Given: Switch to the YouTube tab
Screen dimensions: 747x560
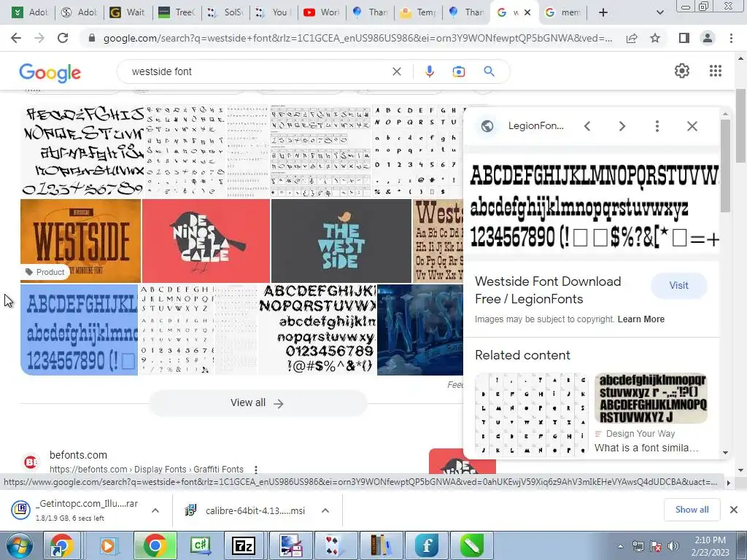Looking at the screenshot, I should click(322, 12).
